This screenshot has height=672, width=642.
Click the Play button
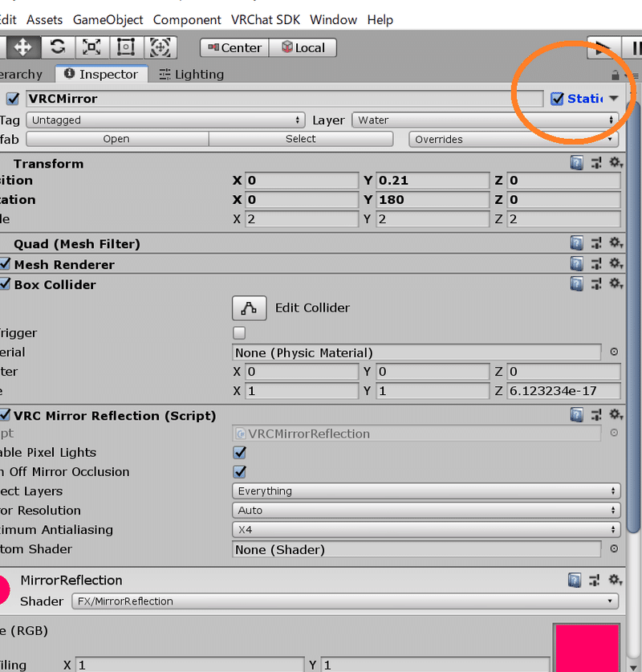click(x=603, y=47)
